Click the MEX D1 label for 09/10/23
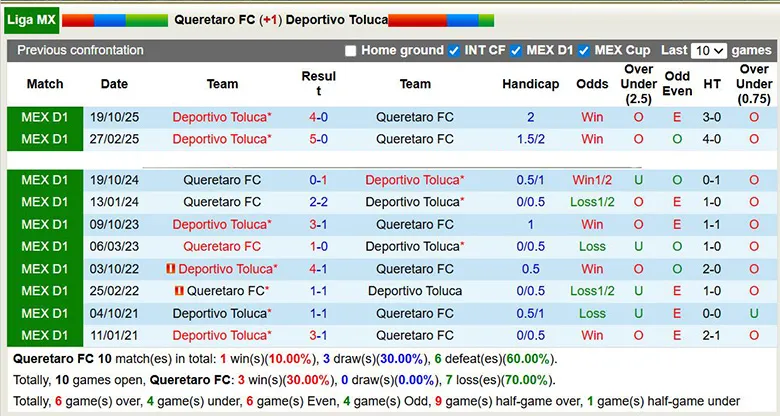The image size is (780, 416). pyautogui.click(x=45, y=224)
